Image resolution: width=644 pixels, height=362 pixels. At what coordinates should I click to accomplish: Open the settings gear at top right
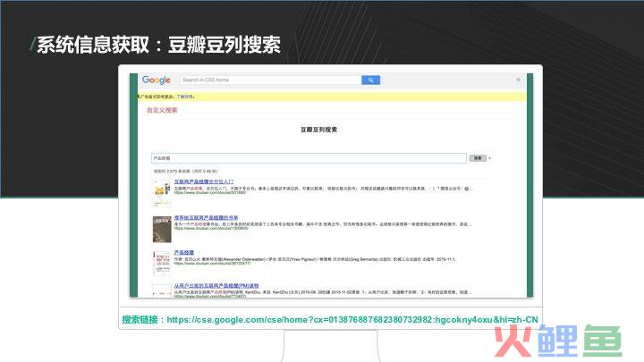pyautogui.click(x=518, y=80)
